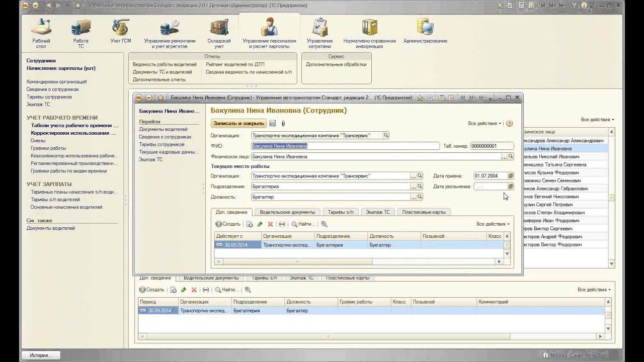This screenshot has height=362, width=644.
Task: Open Ведомость работы водителей report
Action: point(165,64)
